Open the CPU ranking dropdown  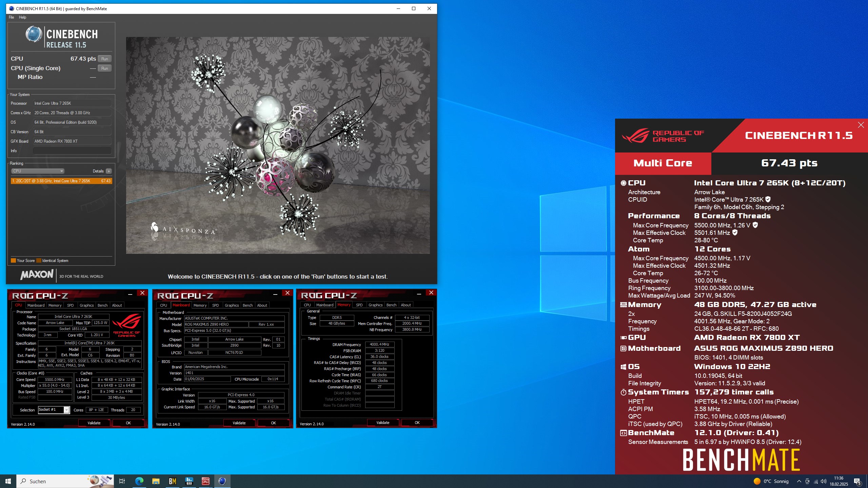click(x=38, y=171)
